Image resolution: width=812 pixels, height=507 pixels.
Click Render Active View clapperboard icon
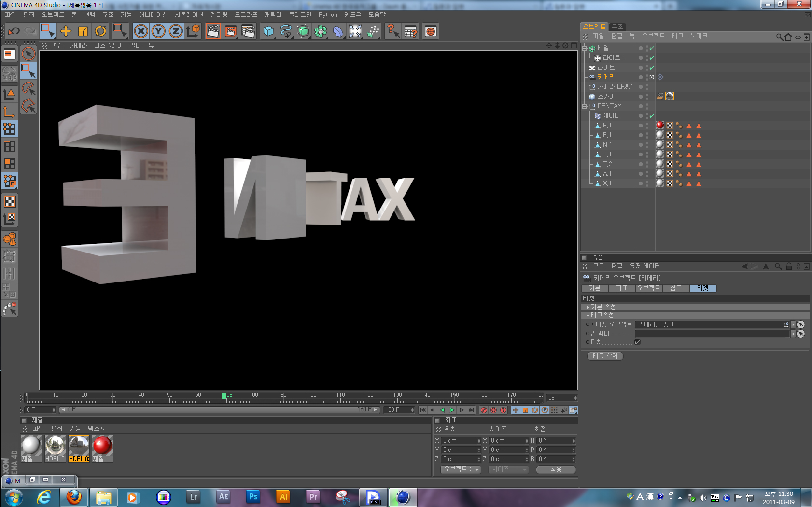213,31
